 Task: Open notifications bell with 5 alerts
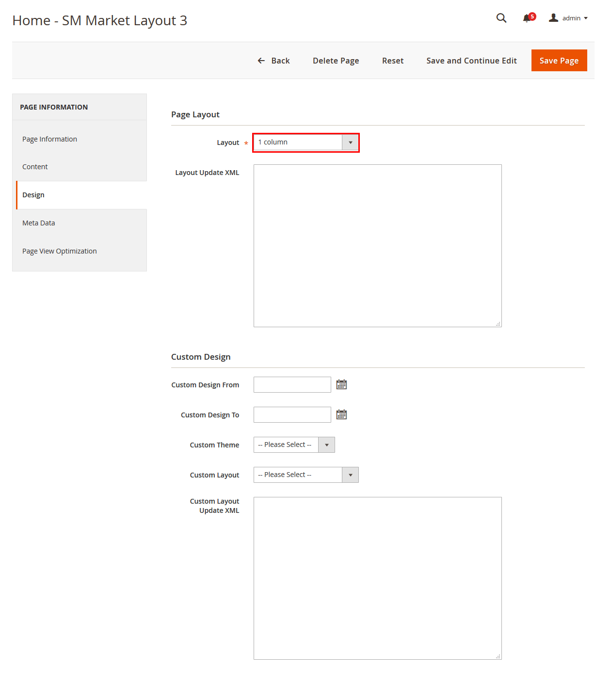pyautogui.click(x=527, y=18)
